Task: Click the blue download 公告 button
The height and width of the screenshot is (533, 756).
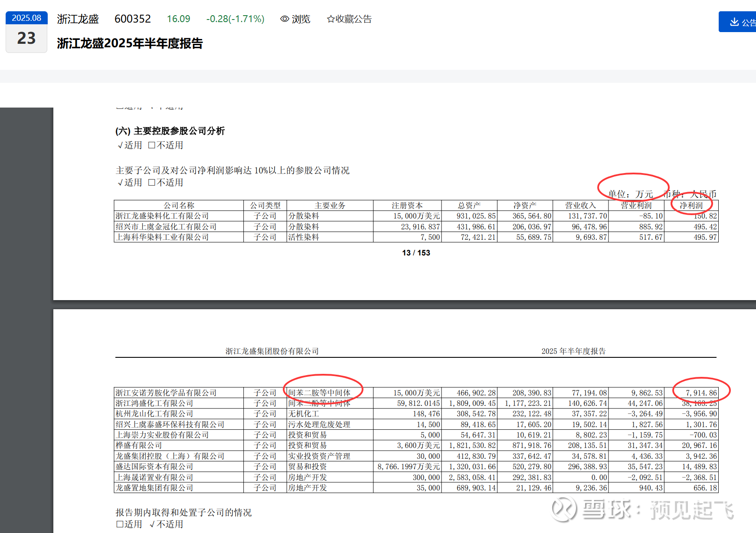Action: 737,22
